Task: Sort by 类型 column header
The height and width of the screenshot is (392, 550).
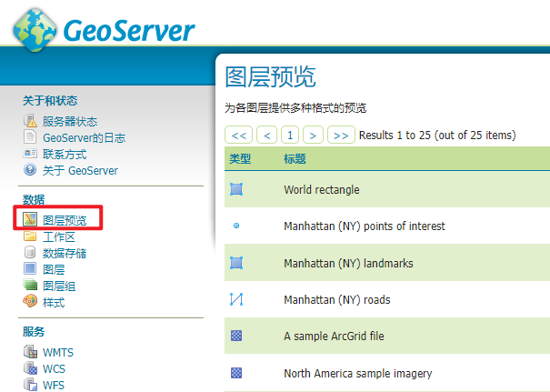Action: pyautogui.click(x=240, y=159)
